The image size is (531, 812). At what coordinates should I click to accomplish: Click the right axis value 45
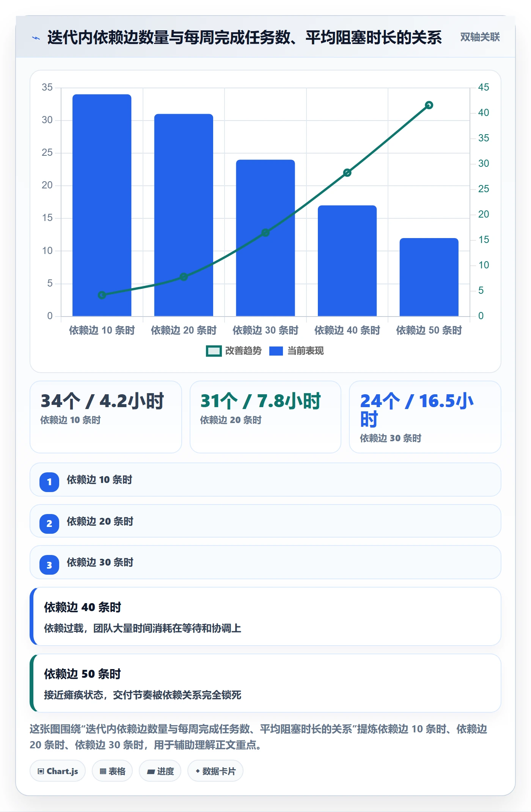[x=484, y=87]
